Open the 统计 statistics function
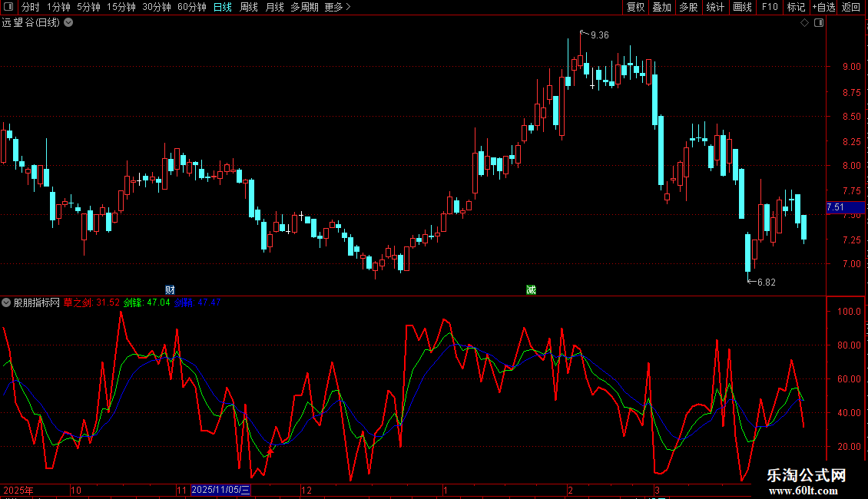 click(715, 7)
